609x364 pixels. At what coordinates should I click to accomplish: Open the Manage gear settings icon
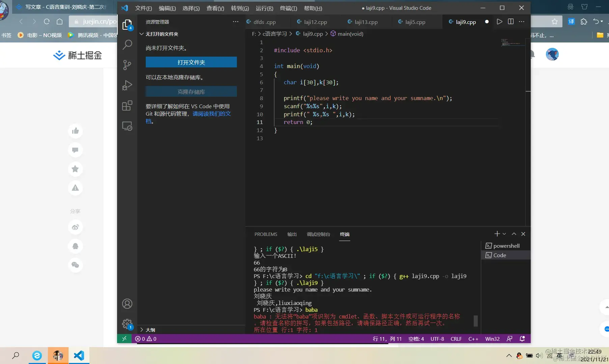127,324
